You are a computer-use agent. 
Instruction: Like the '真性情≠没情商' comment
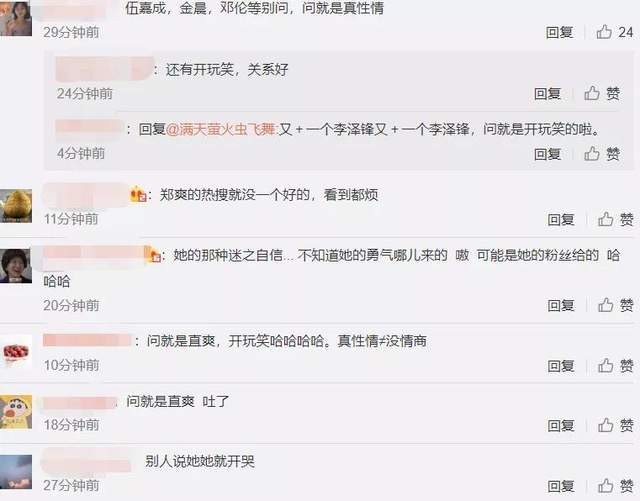click(616, 365)
